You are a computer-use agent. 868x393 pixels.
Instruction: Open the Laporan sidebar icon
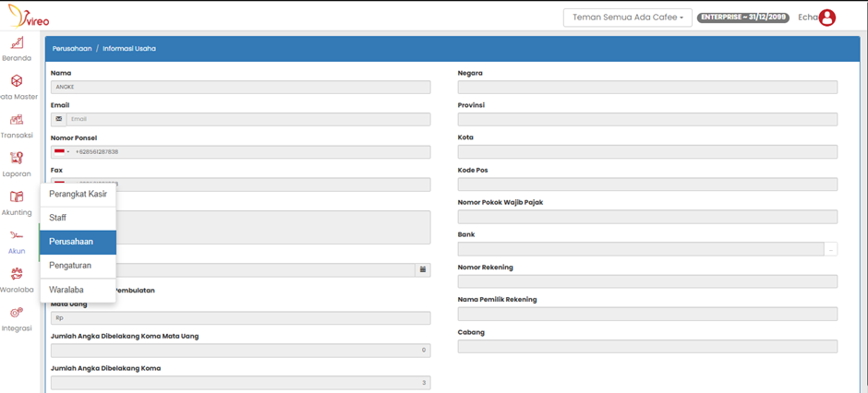pyautogui.click(x=17, y=160)
